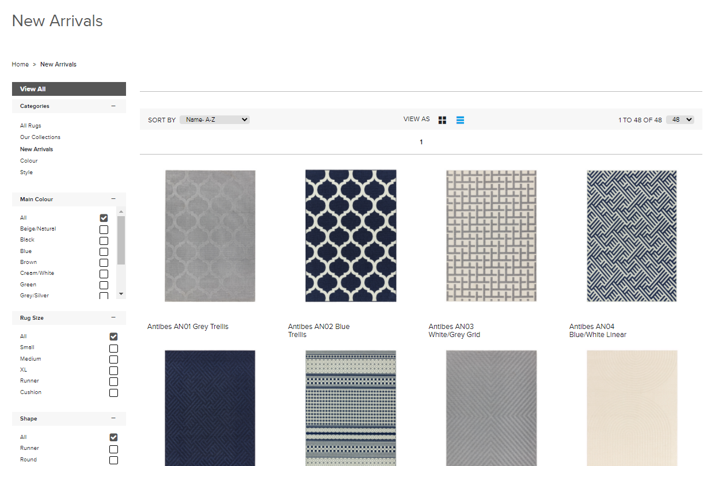Click the Antibes AN02 Blue Trellis title
This screenshot has width=719, height=501.
[x=319, y=330]
